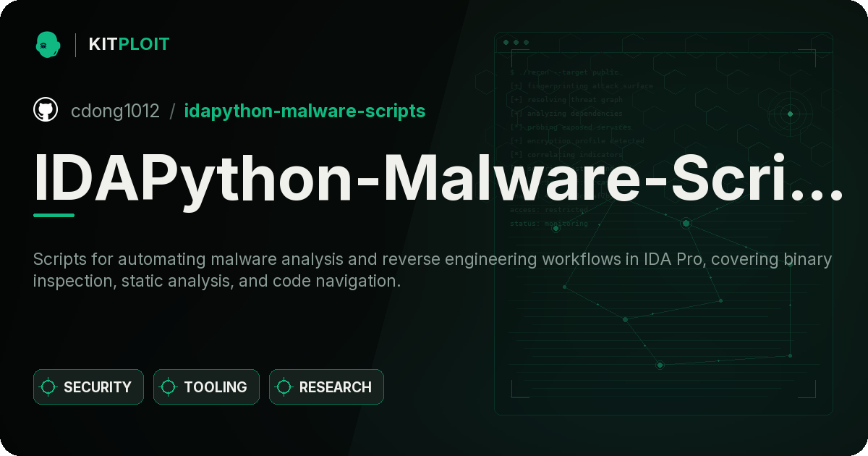This screenshot has width=868, height=456.
Task: Click 'encryption profile detected' terminal line
Action: tap(576, 141)
